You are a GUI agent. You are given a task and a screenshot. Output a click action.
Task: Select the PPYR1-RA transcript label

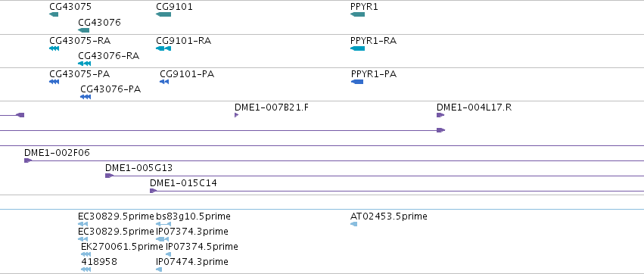(x=373, y=41)
